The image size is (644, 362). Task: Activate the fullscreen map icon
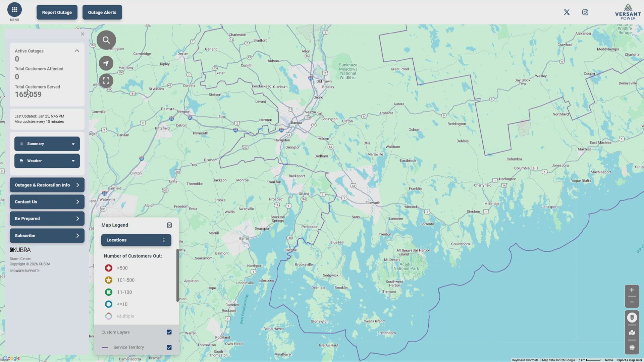(106, 80)
